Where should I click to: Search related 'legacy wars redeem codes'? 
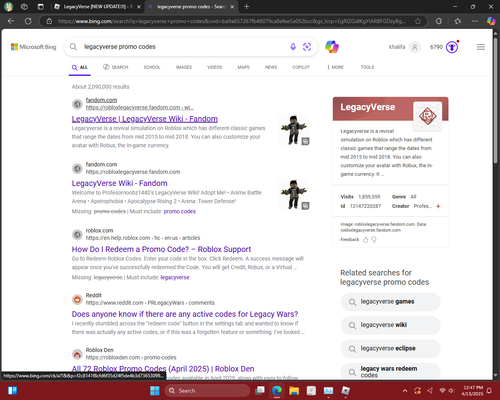click(390, 371)
